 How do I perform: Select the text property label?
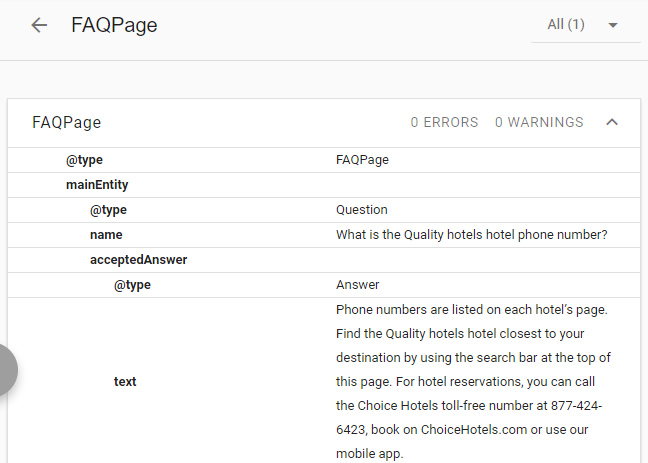coord(125,382)
